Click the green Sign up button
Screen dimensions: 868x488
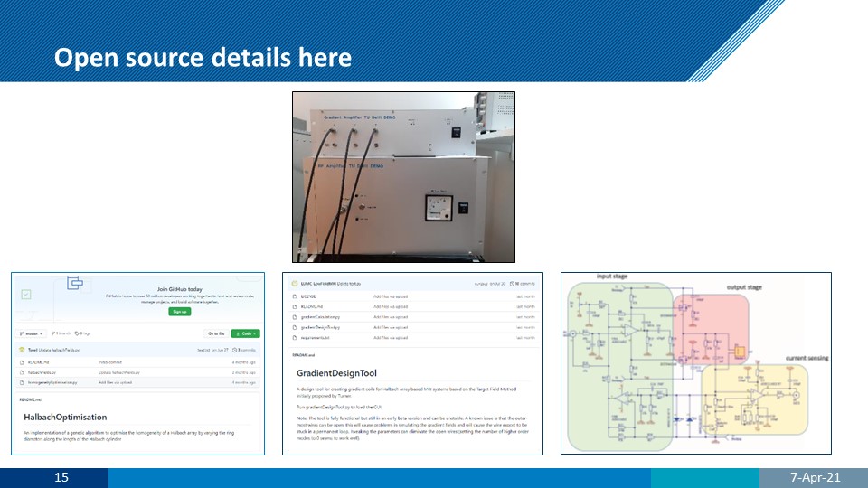point(179,311)
